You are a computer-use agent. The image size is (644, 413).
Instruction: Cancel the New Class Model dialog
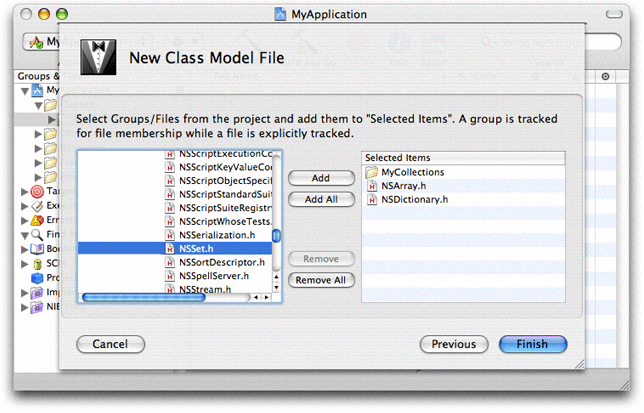tap(110, 344)
